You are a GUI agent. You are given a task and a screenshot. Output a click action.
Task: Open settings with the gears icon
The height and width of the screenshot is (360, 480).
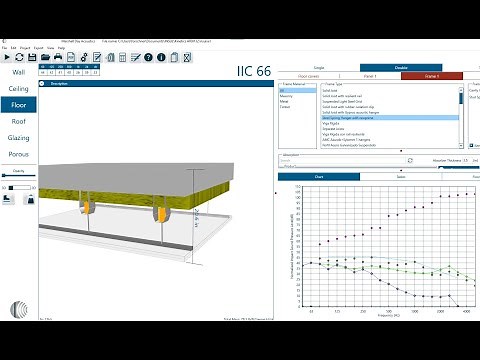(x=84, y=57)
